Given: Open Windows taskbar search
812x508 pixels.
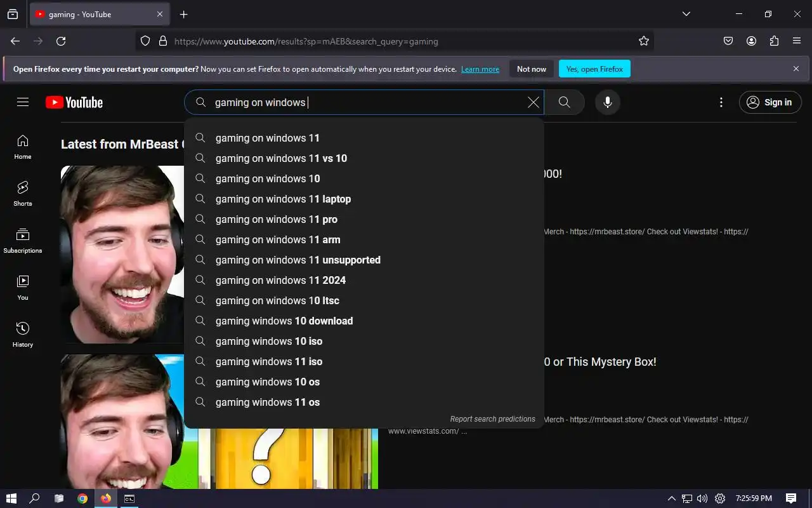Looking at the screenshot, I should (35, 498).
